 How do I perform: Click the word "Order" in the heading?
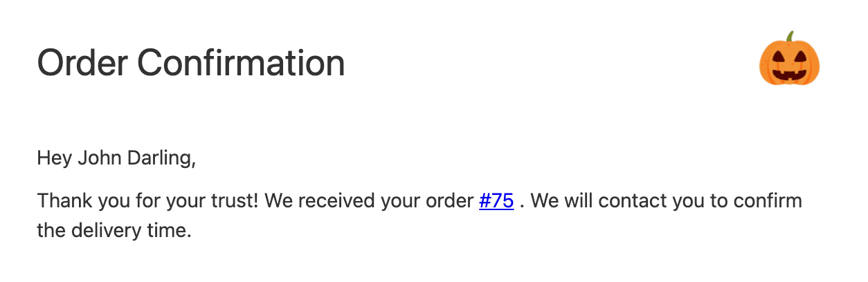81,63
